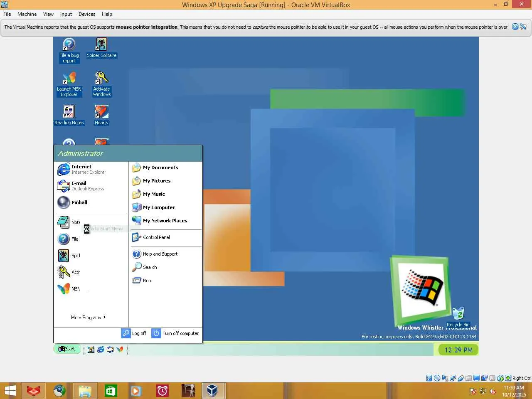Image resolution: width=532 pixels, height=399 pixels.
Task: Open the alarm clock app on host taskbar
Action: coord(162,391)
